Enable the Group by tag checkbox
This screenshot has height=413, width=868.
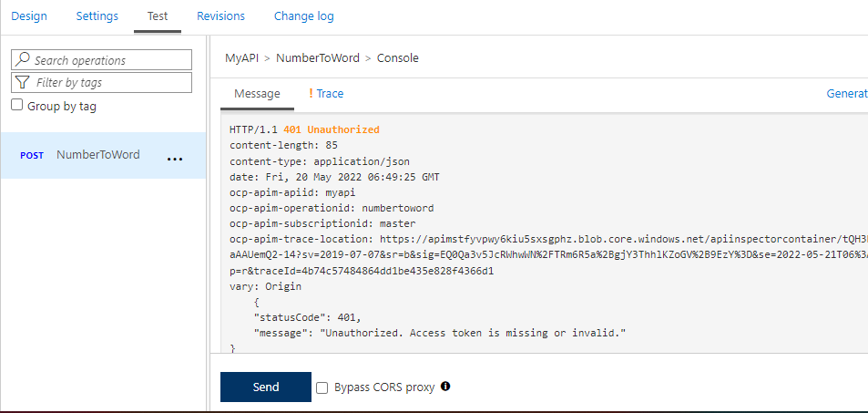pyautogui.click(x=17, y=106)
